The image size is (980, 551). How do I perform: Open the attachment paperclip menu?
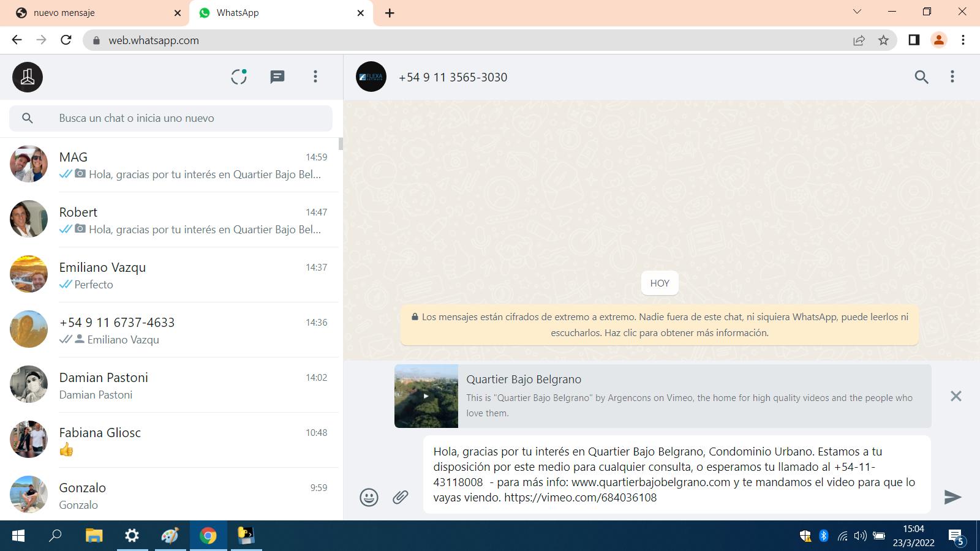pos(401,497)
